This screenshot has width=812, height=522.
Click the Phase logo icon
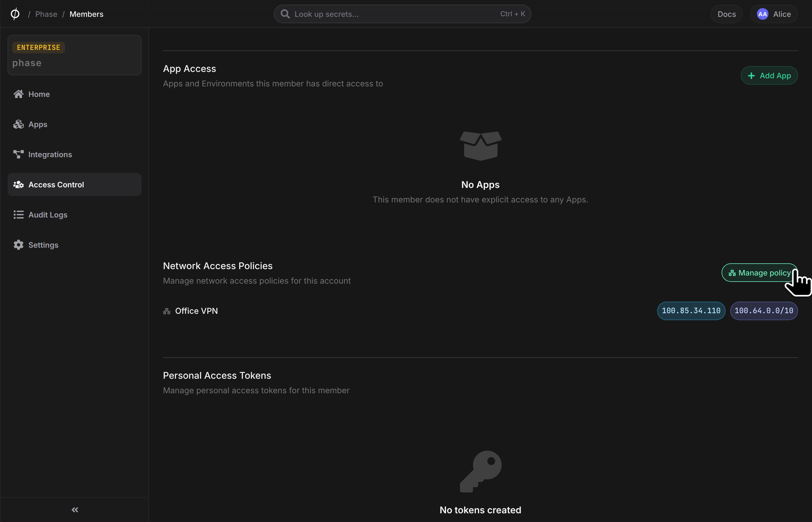(15, 14)
